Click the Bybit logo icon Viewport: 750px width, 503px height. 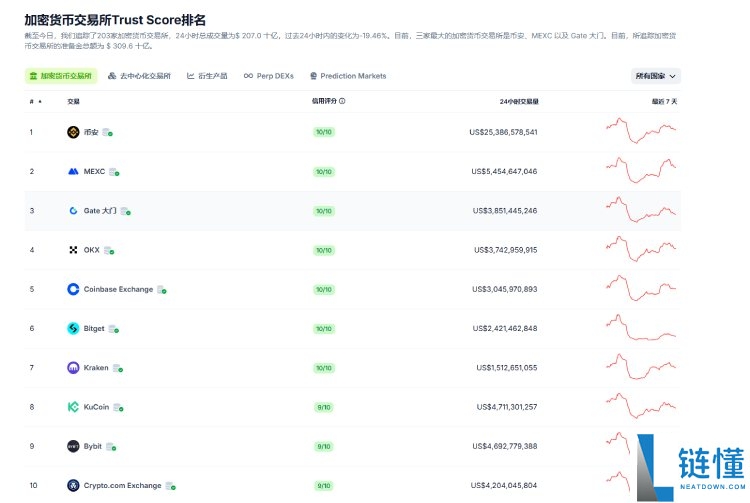click(x=73, y=446)
